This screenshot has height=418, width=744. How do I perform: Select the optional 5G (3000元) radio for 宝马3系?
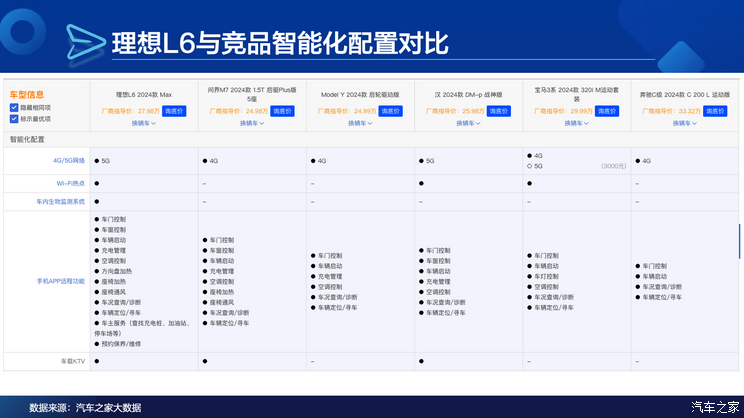[530, 166]
